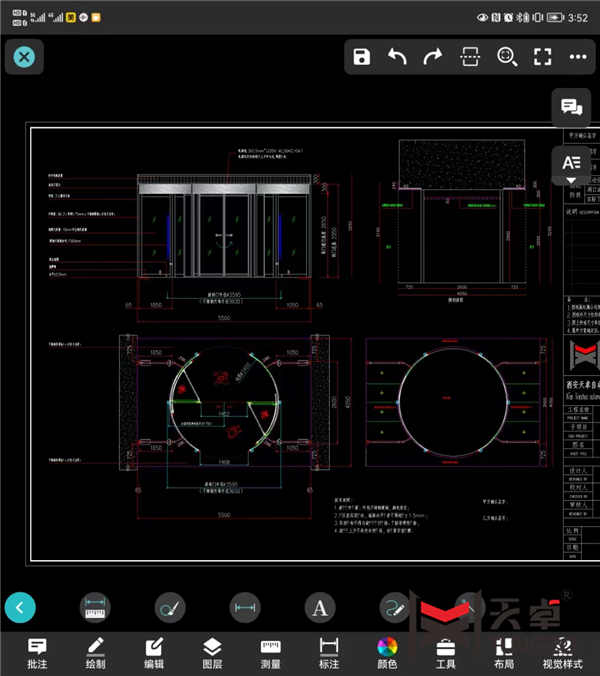Open the comments chat bubble panel
The width and height of the screenshot is (600, 676).
pyautogui.click(x=571, y=108)
